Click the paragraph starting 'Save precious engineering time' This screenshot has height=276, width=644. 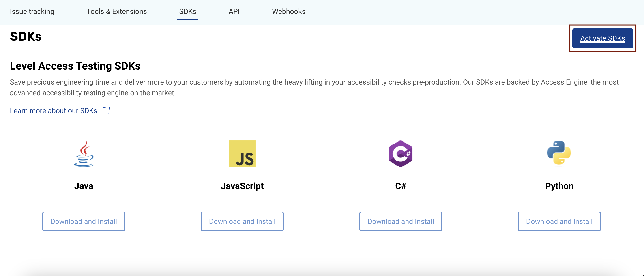314,87
